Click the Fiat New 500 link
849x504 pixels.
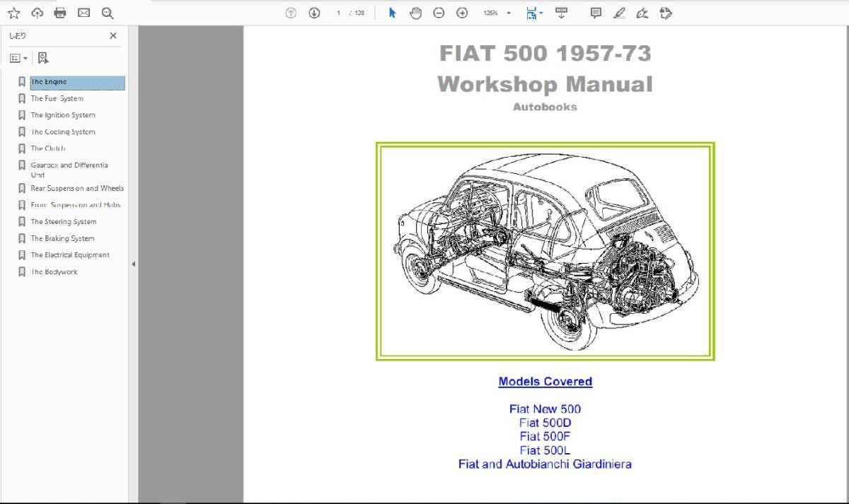pyautogui.click(x=545, y=409)
